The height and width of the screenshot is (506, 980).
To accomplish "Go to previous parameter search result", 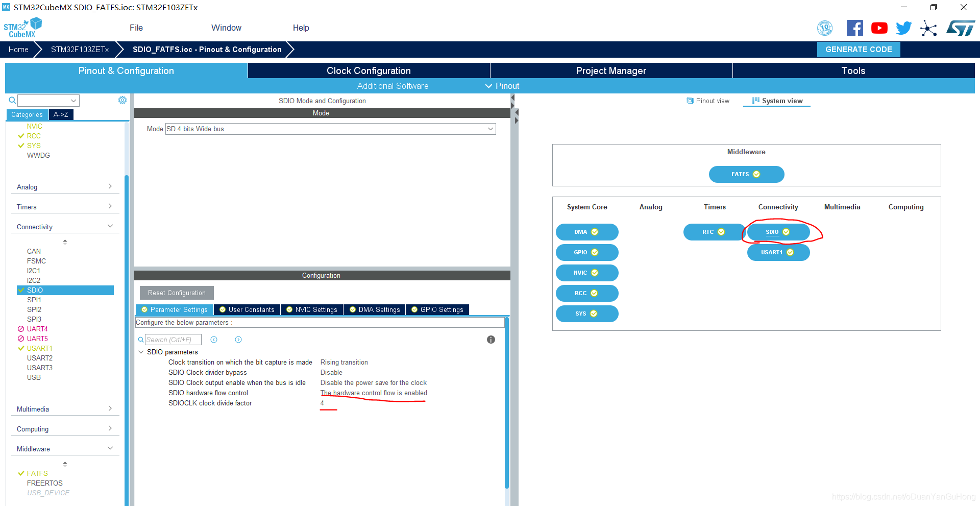I will pyautogui.click(x=214, y=340).
